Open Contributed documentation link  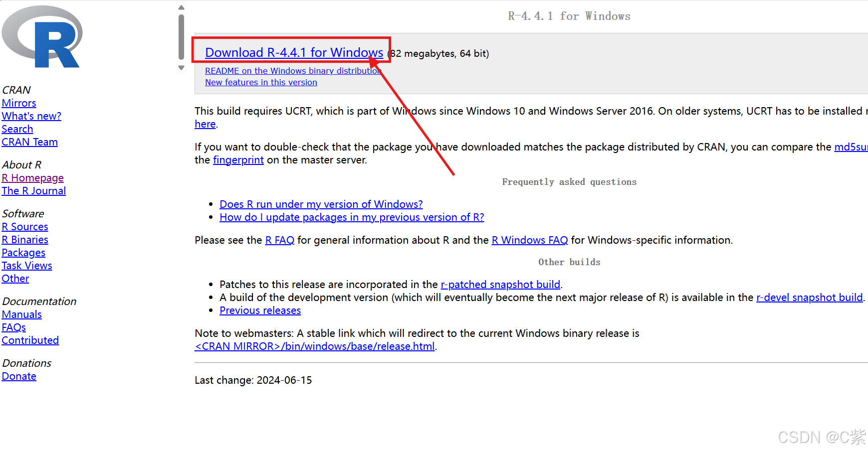click(x=30, y=340)
